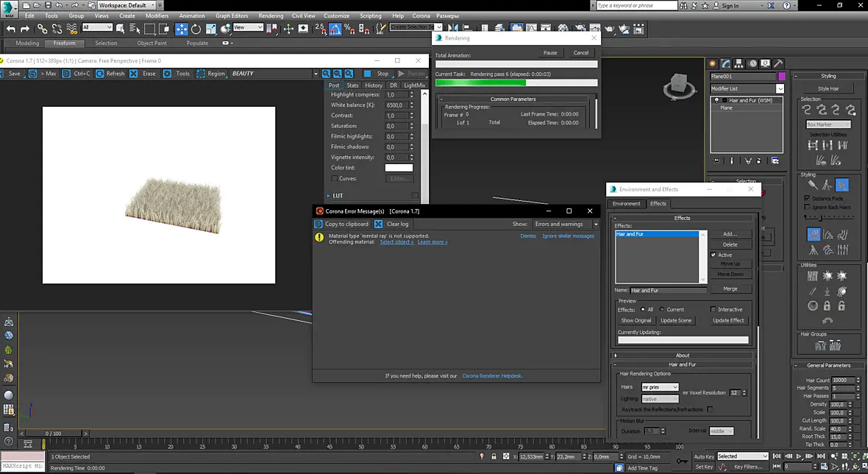Image resolution: width=868 pixels, height=474 pixels.
Task: Follow the Corona Renderer Helpdesk link
Action: tap(492, 376)
